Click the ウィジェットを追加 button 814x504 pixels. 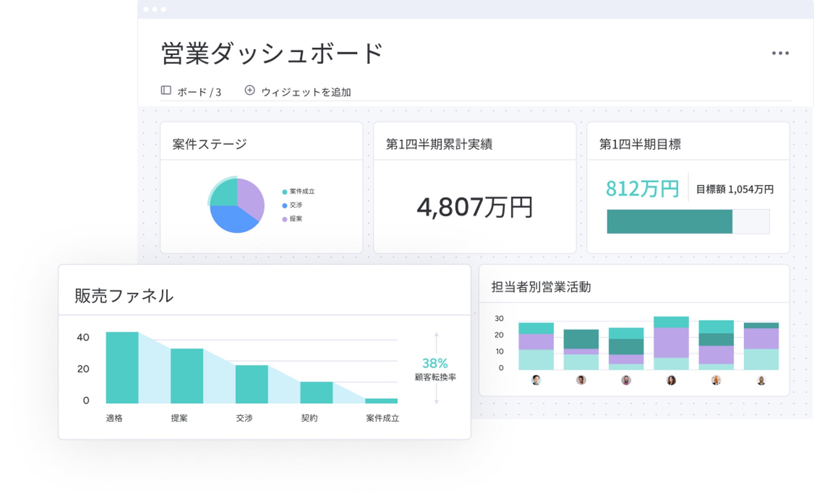pyautogui.click(x=306, y=92)
